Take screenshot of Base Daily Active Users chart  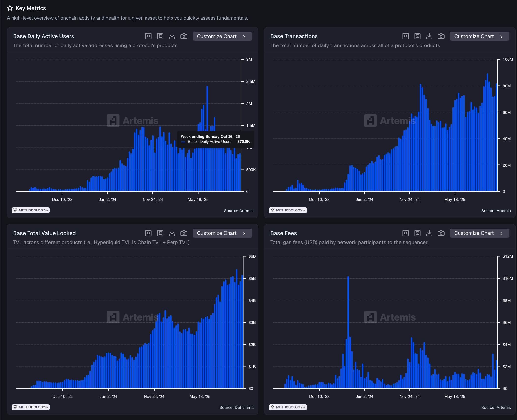[x=184, y=36]
